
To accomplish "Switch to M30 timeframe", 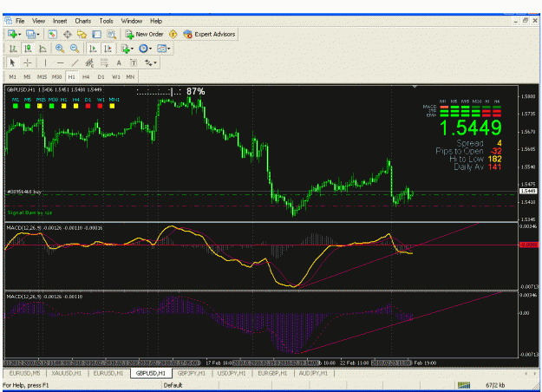I will (56, 76).
